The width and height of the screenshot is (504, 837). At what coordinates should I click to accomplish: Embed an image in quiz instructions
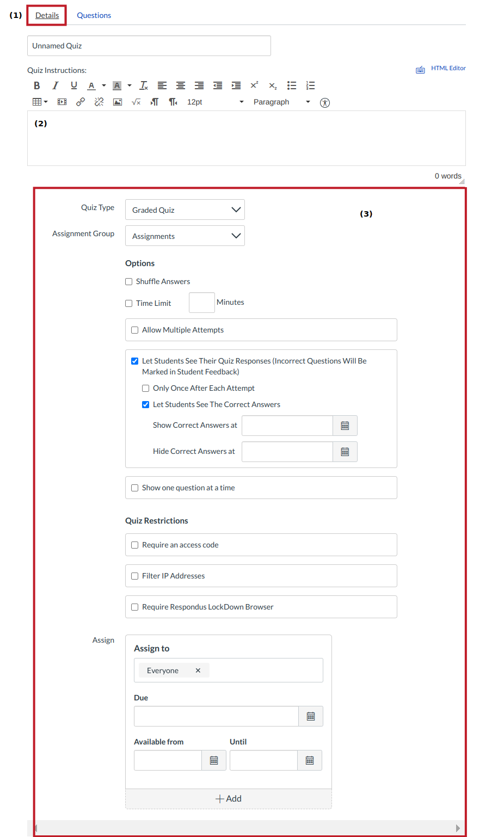coord(117,102)
